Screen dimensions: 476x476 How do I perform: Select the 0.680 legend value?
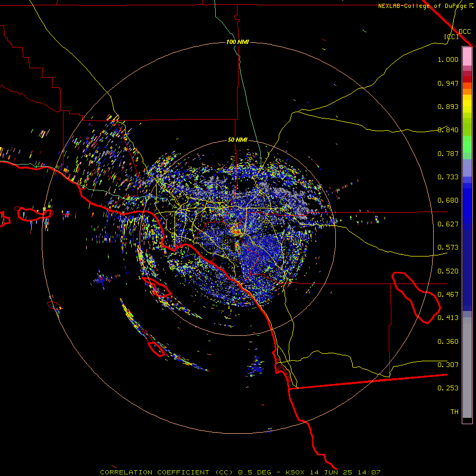tap(448, 200)
